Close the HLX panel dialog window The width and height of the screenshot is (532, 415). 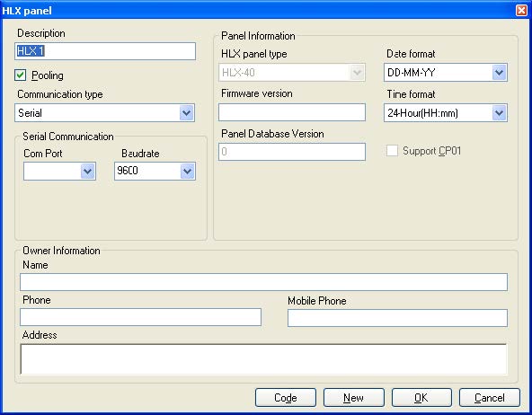pos(521,11)
